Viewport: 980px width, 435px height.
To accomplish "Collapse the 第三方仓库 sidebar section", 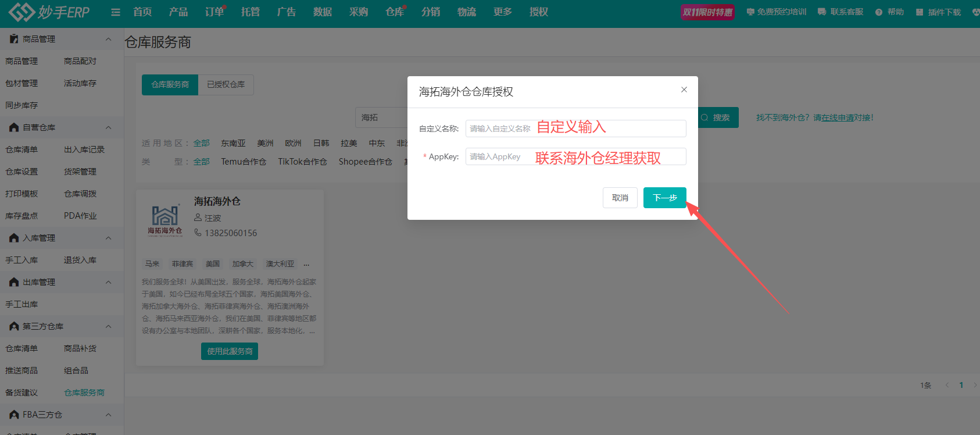I will [108, 326].
